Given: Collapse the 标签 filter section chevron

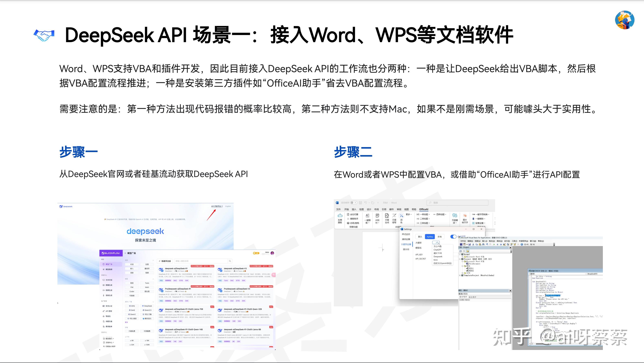Looking at the screenshot, I should click(153, 279).
